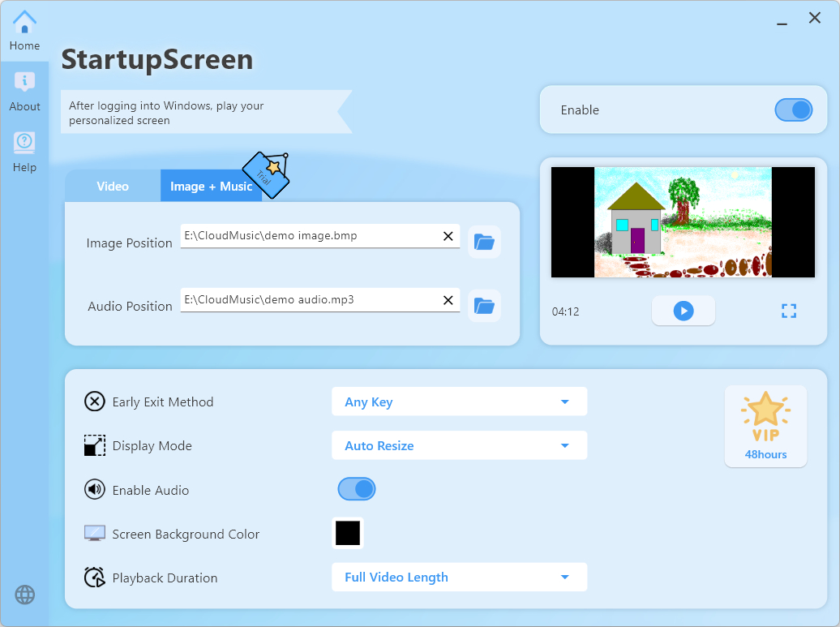The image size is (840, 627).
Task: Expand the Display Mode dropdown
Action: coord(459,445)
